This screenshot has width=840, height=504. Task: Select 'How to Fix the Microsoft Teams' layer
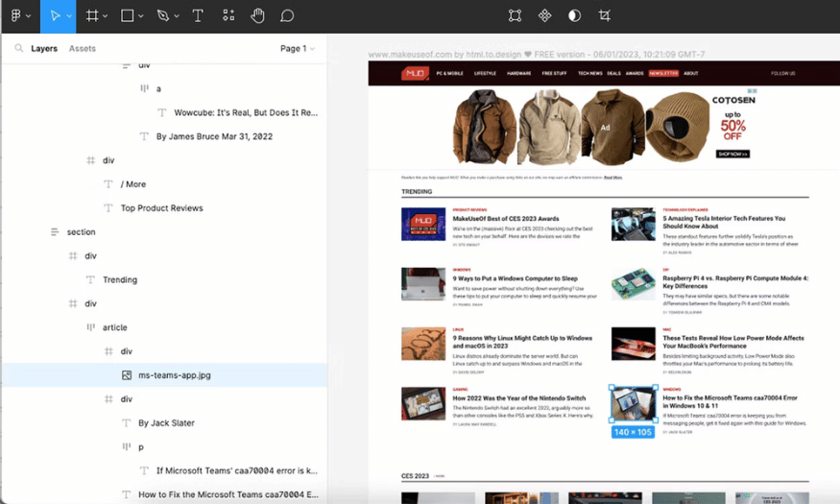tap(228, 494)
